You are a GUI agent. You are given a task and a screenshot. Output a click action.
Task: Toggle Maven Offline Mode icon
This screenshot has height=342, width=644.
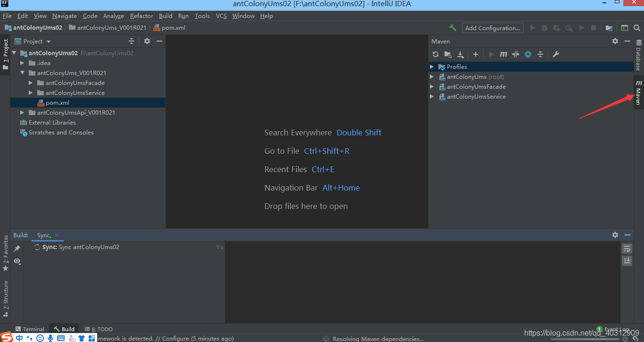[516, 54]
